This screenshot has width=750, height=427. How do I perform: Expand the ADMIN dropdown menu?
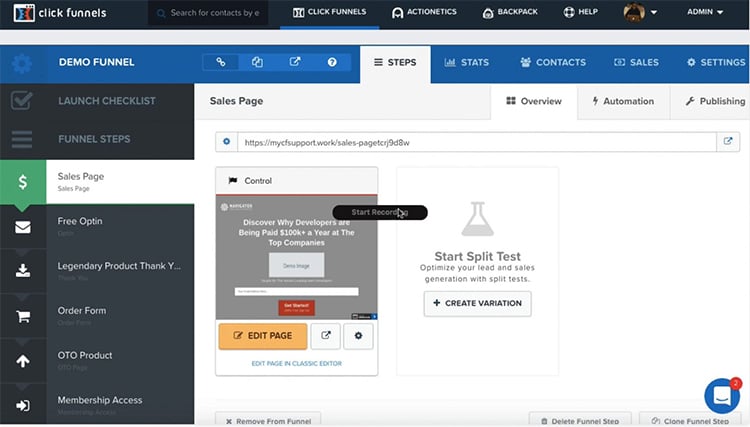coord(705,12)
